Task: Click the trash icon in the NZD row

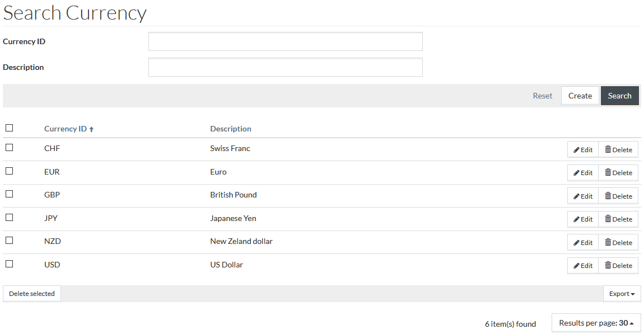Action: tap(608, 242)
